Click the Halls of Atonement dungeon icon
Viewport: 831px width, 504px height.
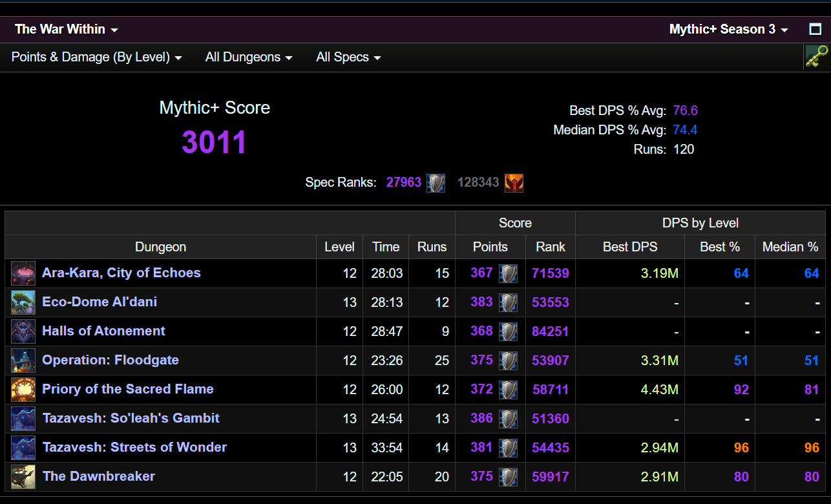23,331
